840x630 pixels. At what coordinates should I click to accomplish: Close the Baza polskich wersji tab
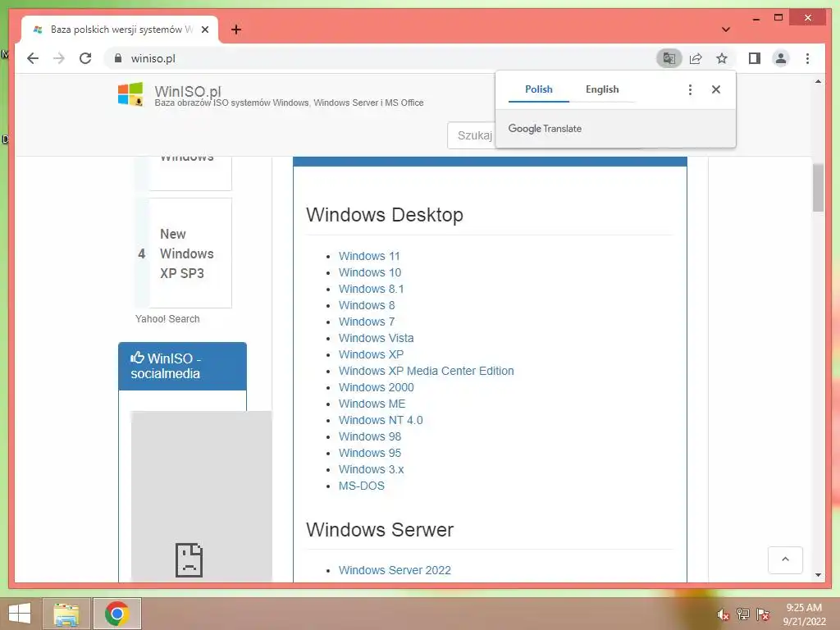pyautogui.click(x=204, y=30)
